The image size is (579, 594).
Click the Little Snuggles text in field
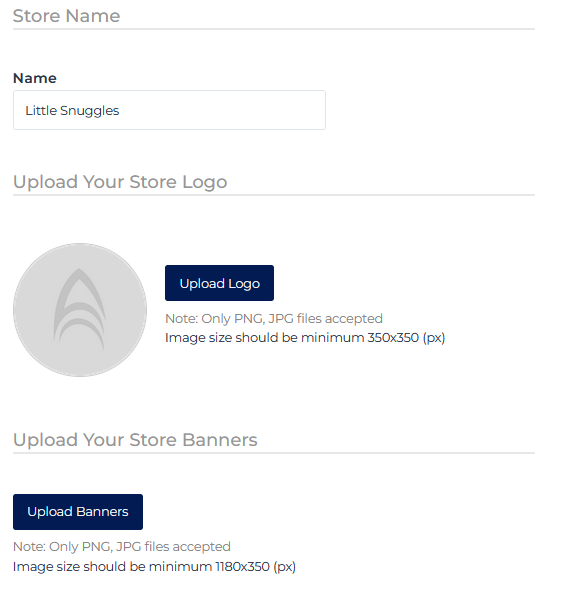pyautogui.click(x=72, y=111)
